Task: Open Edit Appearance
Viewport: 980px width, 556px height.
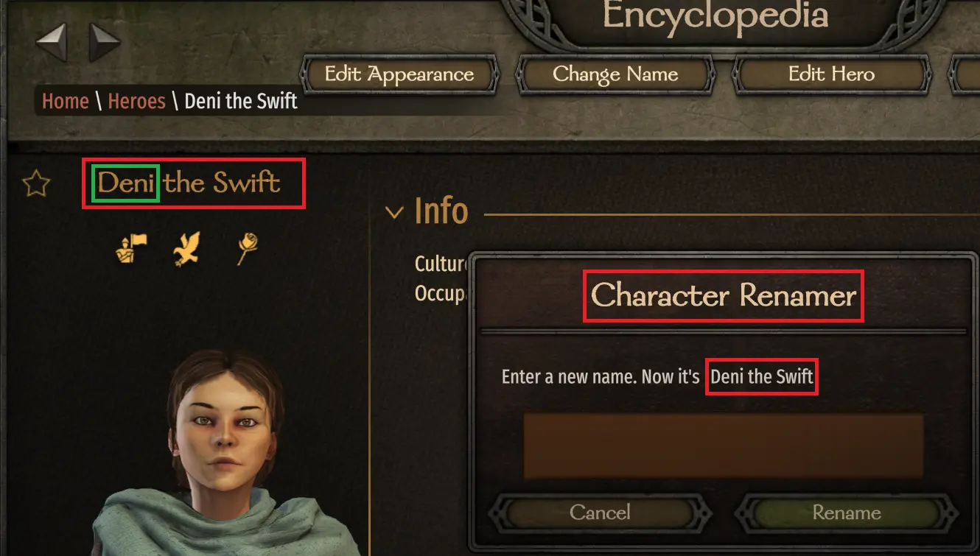Action: click(399, 74)
